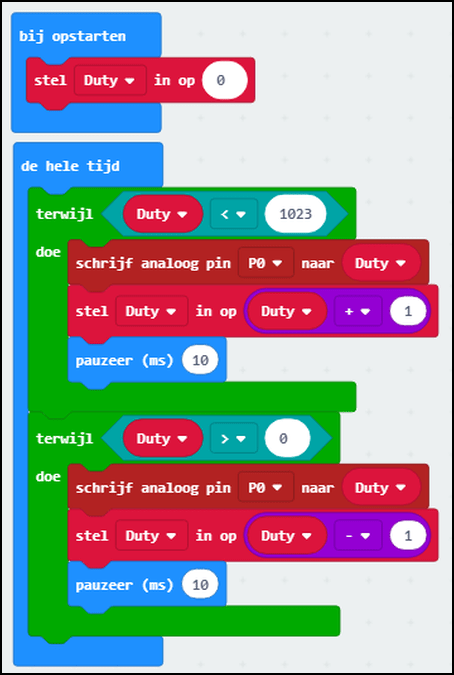Click the 'in op' text in the decrement block
The image size is (454, 675).
pos(216,536)
